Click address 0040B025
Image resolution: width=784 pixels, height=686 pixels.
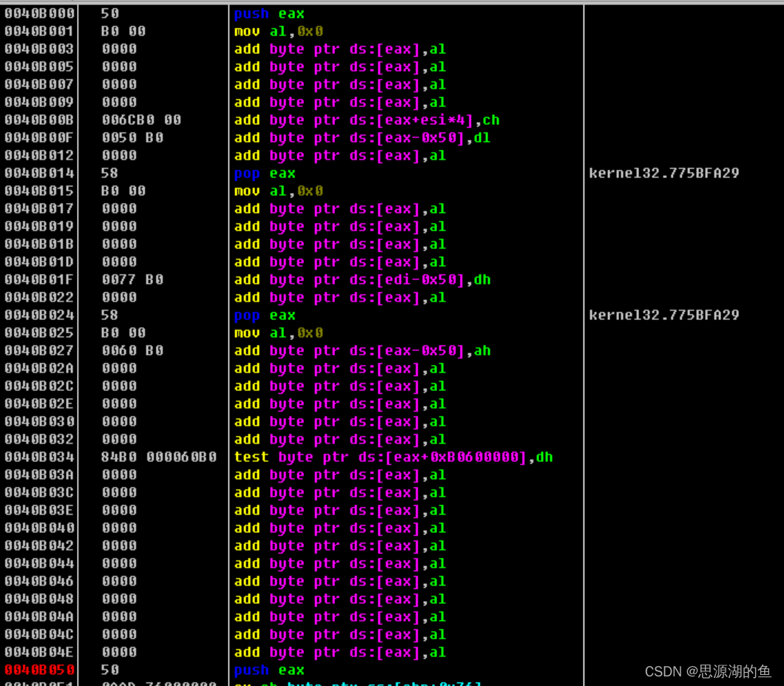pyautogui.click(x=39, y=333)
